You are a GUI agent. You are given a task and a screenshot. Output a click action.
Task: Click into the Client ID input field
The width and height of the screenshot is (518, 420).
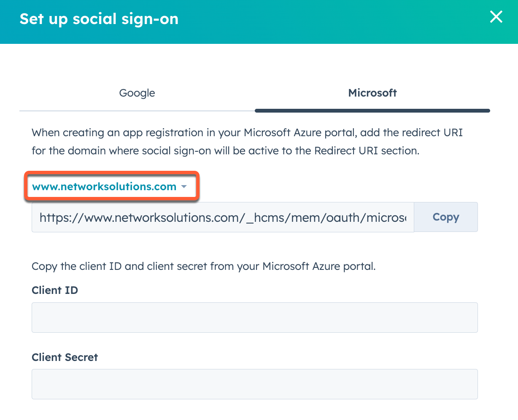coord(254,318)
